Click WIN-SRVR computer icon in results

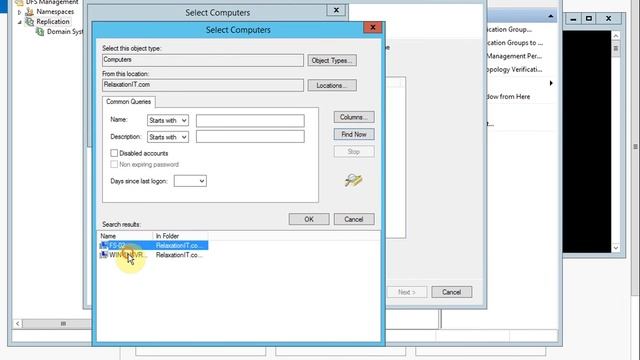click(104, 255)
